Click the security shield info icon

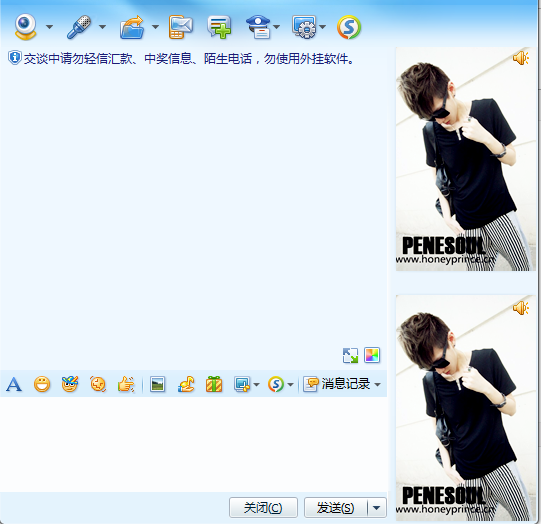pos(14,58)
